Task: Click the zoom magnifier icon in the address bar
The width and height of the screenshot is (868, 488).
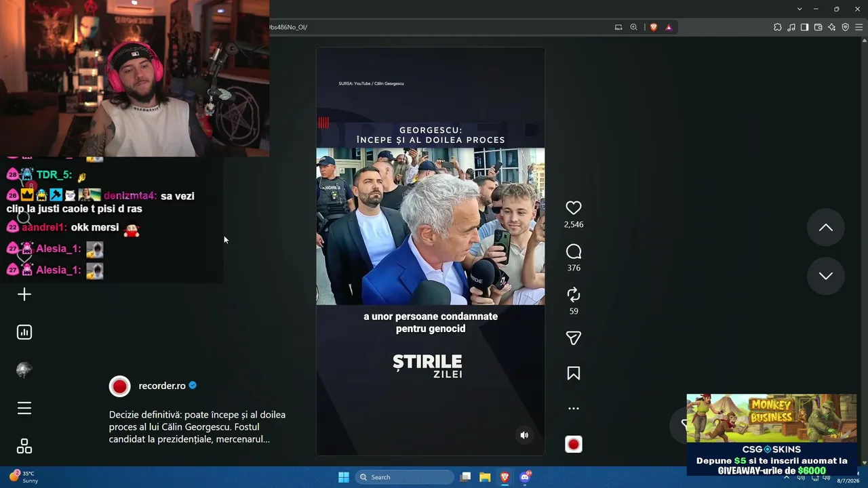Action: (634, 27)
